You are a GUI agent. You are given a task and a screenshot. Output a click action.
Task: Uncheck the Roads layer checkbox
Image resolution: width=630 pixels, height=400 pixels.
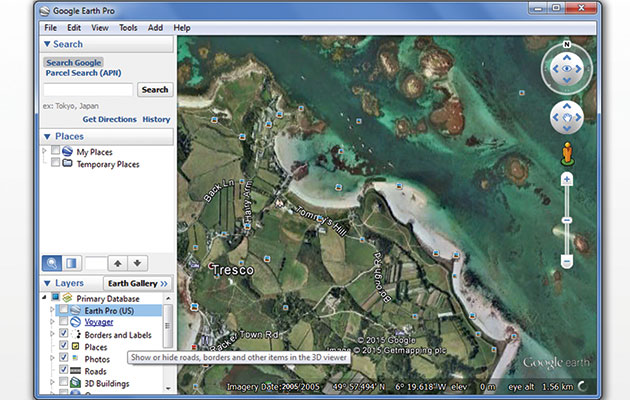pyautogui.click(x=63, y=369)
